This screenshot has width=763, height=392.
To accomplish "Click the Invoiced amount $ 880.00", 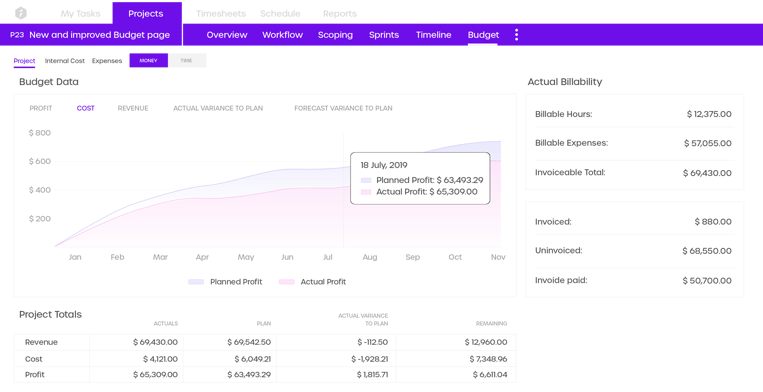I will click(x=713, y=222).
